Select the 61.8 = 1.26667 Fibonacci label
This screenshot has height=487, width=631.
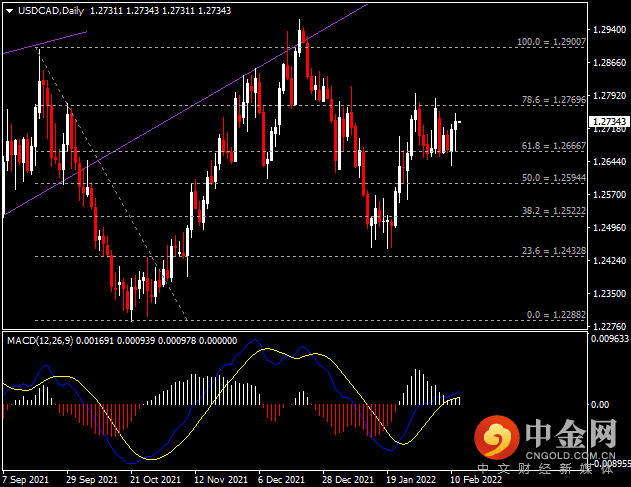click(x=550, y=146)
